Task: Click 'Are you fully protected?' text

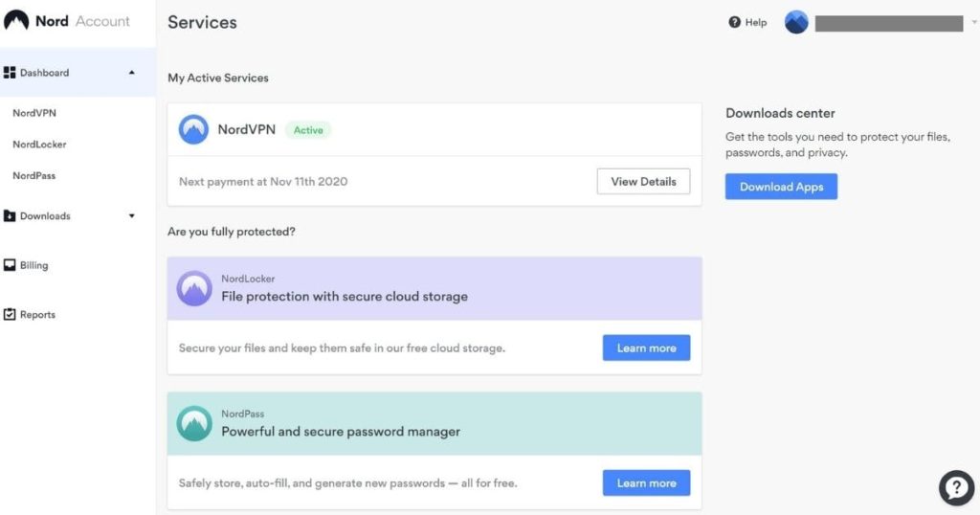Action: click(x=232, y=232)
